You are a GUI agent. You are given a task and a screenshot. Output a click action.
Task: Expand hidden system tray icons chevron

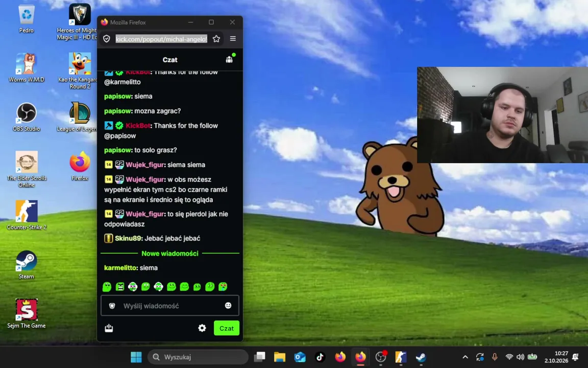[x=465, y=357]
